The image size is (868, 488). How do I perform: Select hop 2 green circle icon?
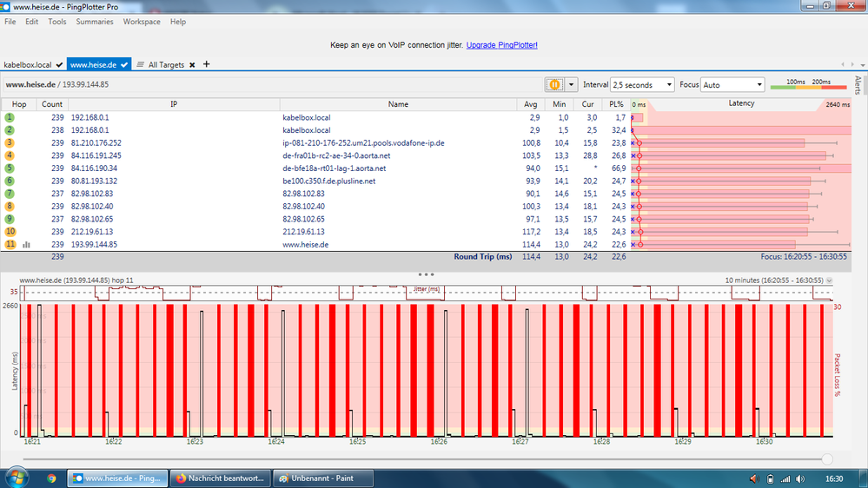click(x=10, y=130)
